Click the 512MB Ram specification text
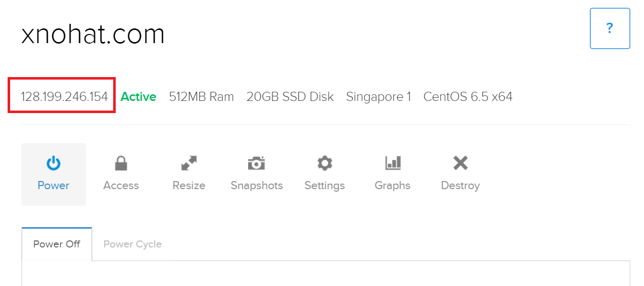Screen dimensions: 644x286 (201, 96)
